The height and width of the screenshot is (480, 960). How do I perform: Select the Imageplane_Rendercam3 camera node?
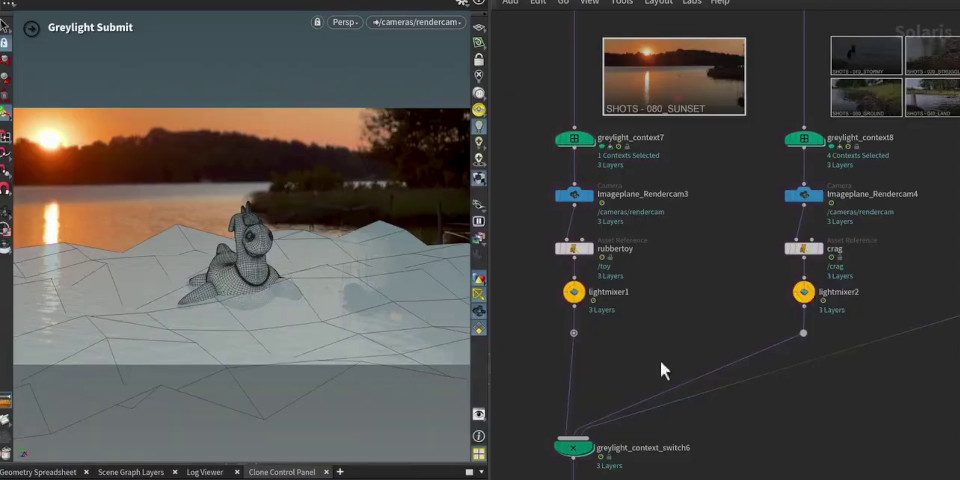tap(574, 195)
